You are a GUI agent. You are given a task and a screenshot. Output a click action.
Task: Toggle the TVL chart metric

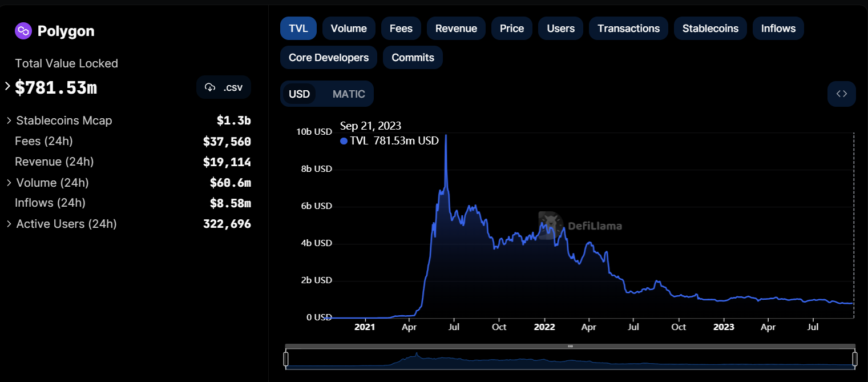[x=298, y=29]
